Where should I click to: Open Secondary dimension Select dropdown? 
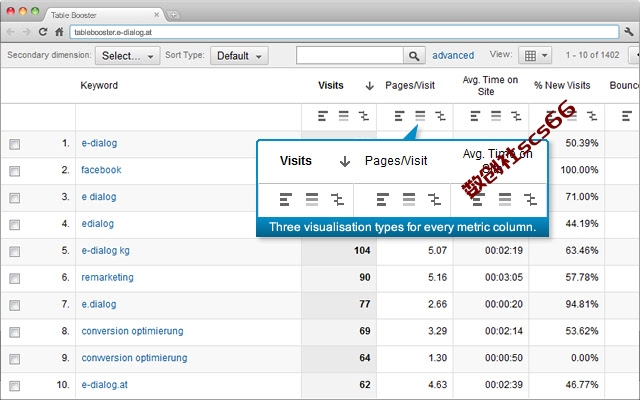point(127,56)
